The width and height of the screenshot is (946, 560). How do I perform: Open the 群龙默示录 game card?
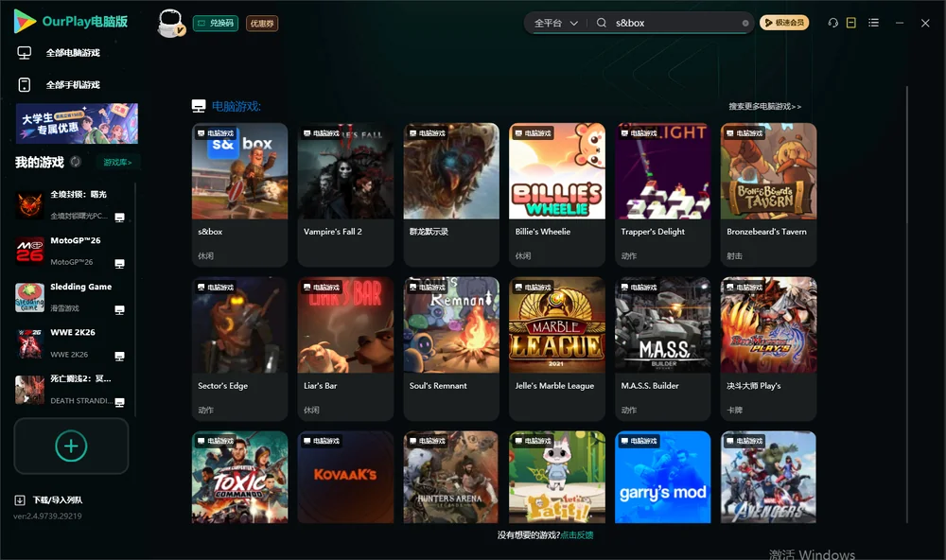pos(451,194)
